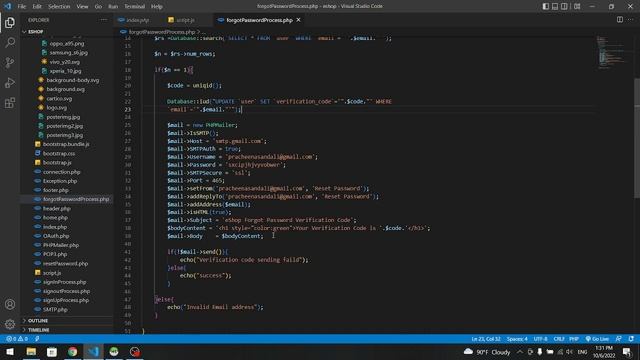
Task: Open resetPassword.php in the explorer
Action: 67,263
